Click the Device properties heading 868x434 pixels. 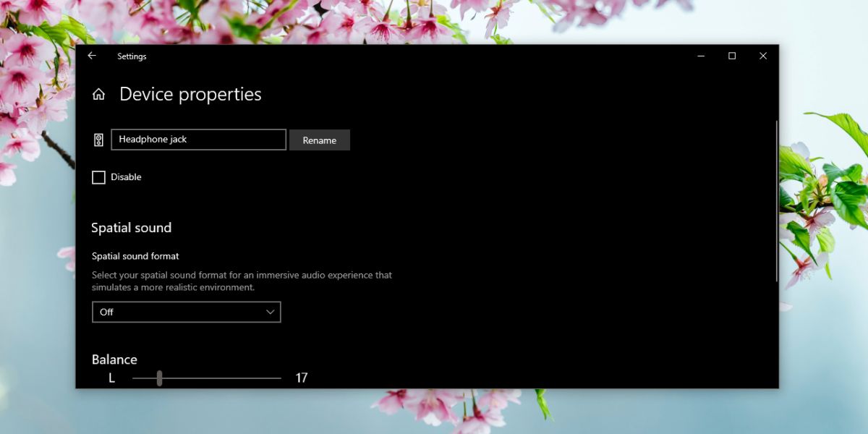coord(190,94)
